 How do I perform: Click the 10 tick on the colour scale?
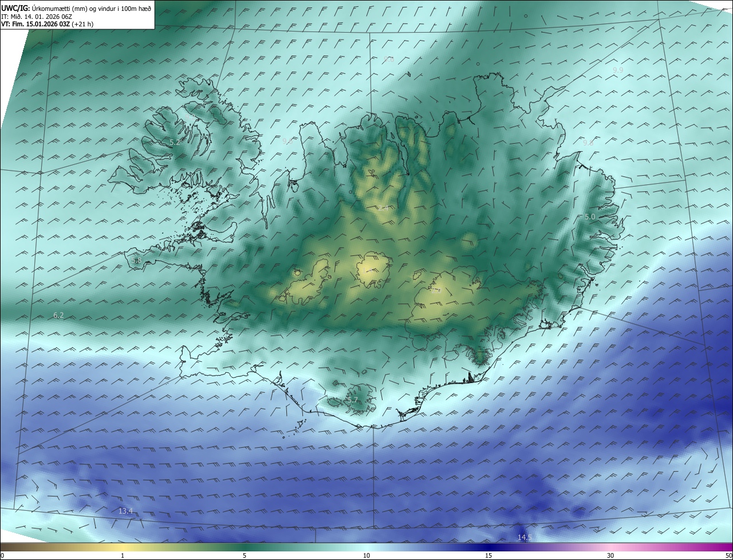(x=366, y=555)
